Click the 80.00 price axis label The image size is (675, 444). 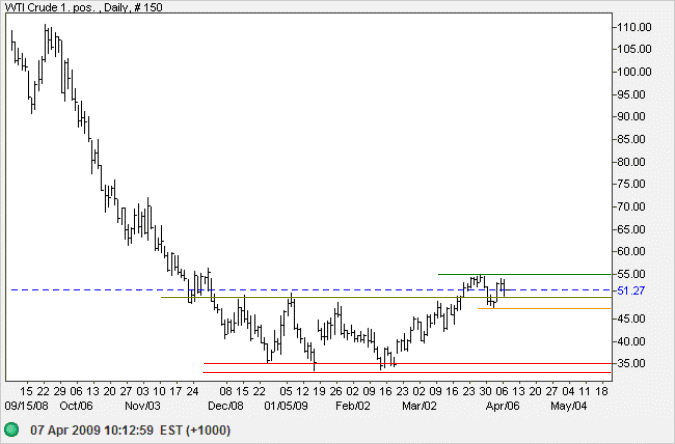point(631,162)
